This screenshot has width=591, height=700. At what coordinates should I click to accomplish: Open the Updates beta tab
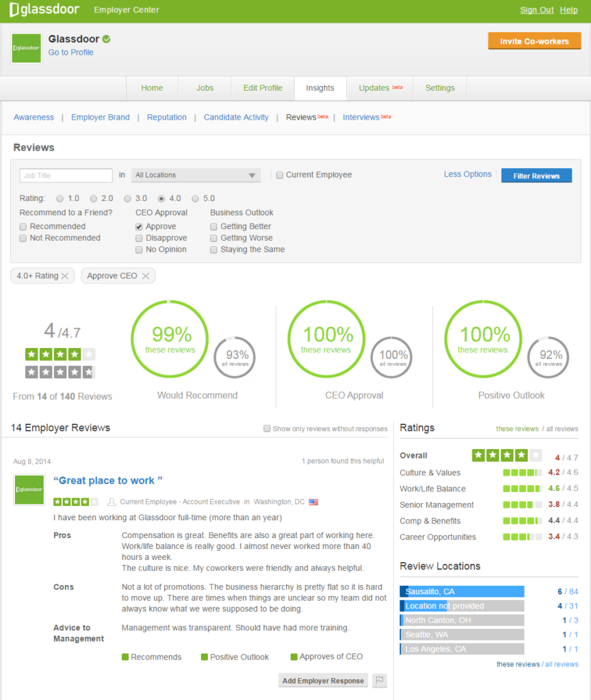point(380,88)
